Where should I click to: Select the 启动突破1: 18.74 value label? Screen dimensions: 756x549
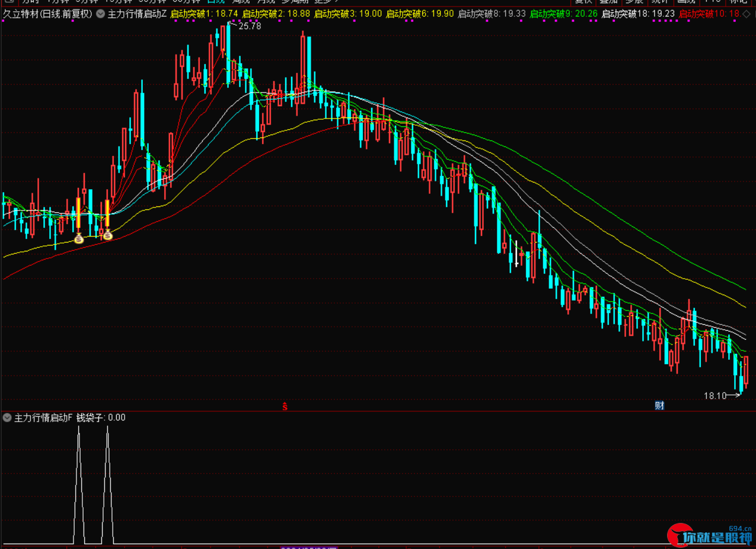204,14
